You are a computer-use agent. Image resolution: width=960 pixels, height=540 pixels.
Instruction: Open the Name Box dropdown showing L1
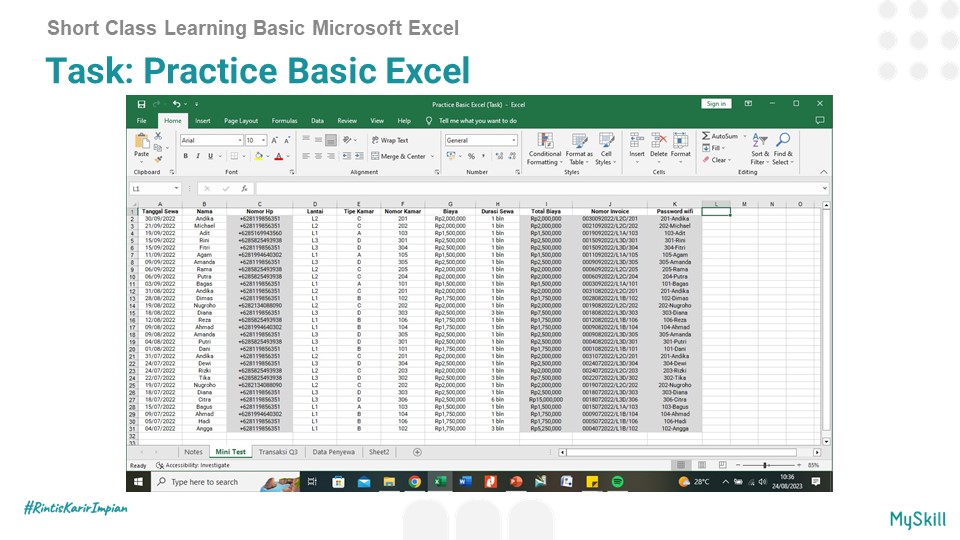(x=176, y=189)
